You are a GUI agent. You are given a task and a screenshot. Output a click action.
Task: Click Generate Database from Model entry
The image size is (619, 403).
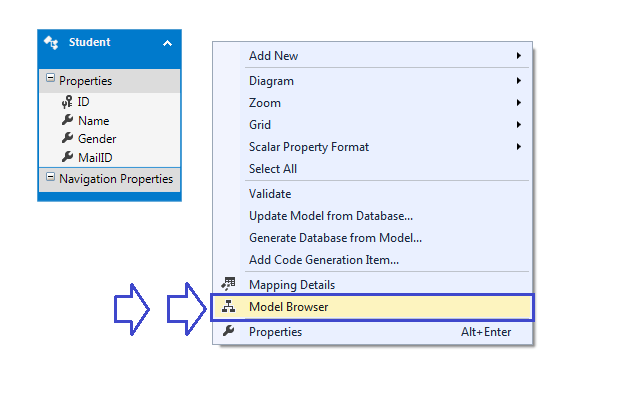[x=335, y=238]
